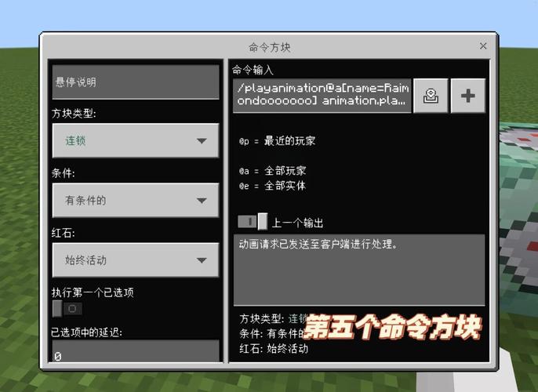Viewport: 538px width, 392px height.
Task: Click the 命令方块 title text
Action: 269,47
